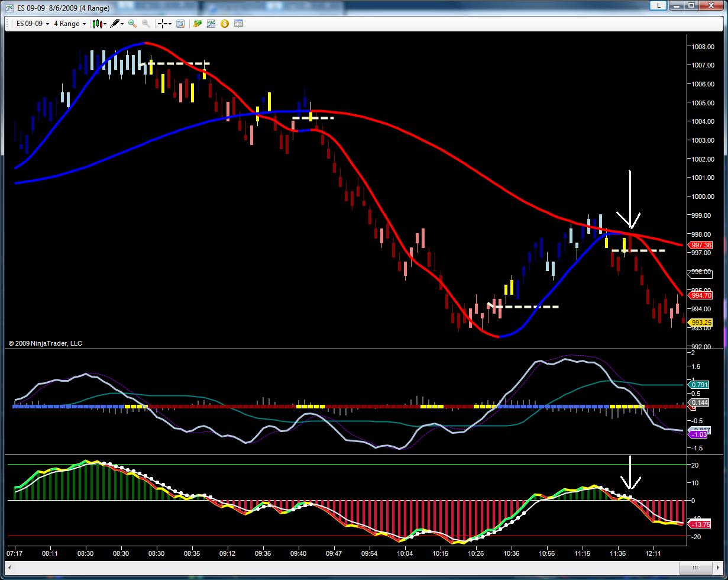The image size is (728, 580).
Task: Click the grey 0.144 indicator value marker
Action: point(700,402)
